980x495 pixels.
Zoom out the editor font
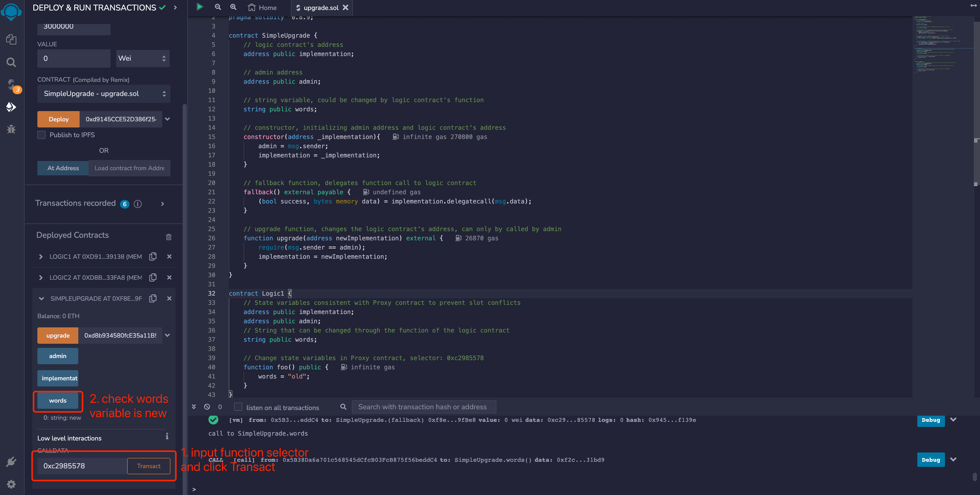click(217, 7)
